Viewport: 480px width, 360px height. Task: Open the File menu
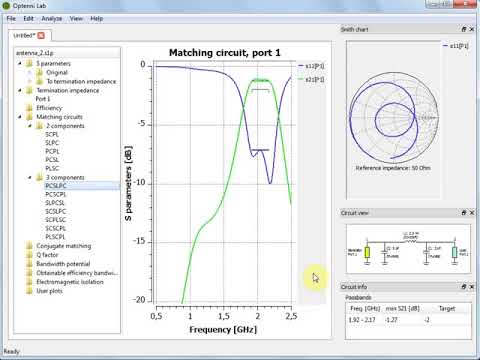click(11, 19)
